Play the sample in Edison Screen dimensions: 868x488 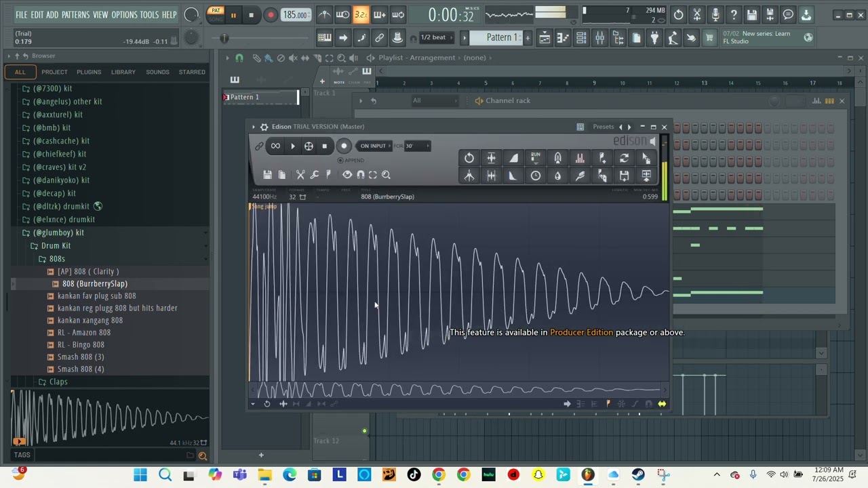(293, 146)
